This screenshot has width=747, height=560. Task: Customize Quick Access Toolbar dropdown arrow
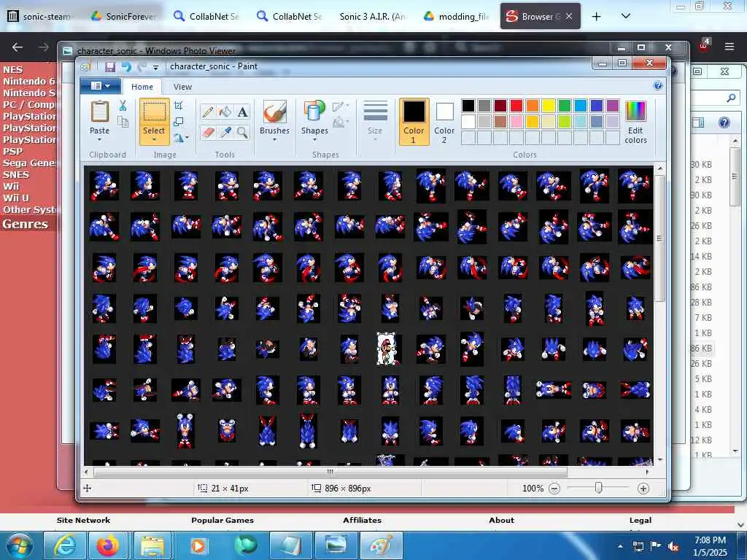[x=155, y=67]
